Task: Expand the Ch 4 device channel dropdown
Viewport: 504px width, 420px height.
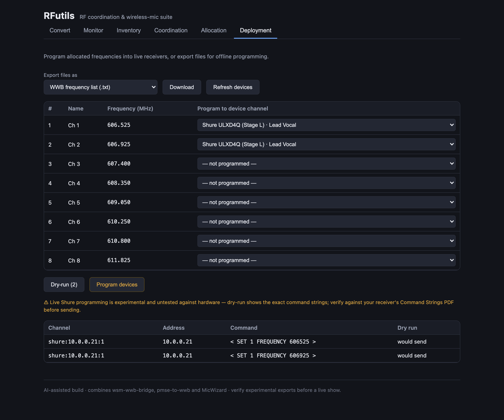Action: point(326,183)
